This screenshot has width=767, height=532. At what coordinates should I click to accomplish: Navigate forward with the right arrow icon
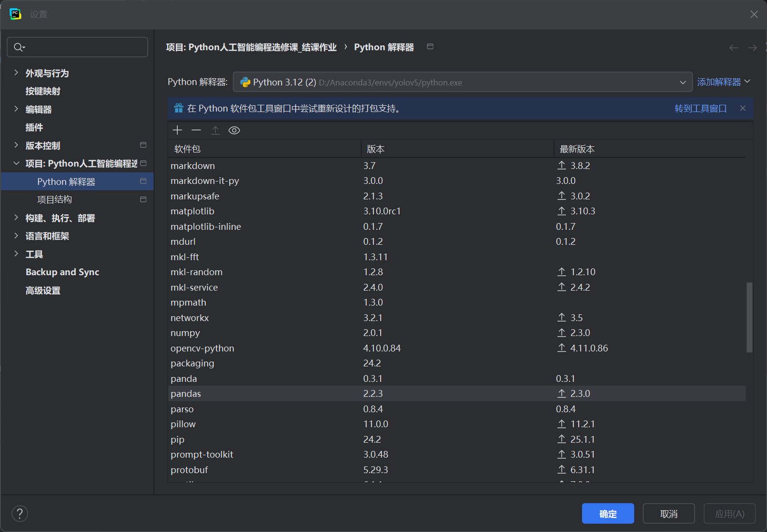tap(753, 47)
